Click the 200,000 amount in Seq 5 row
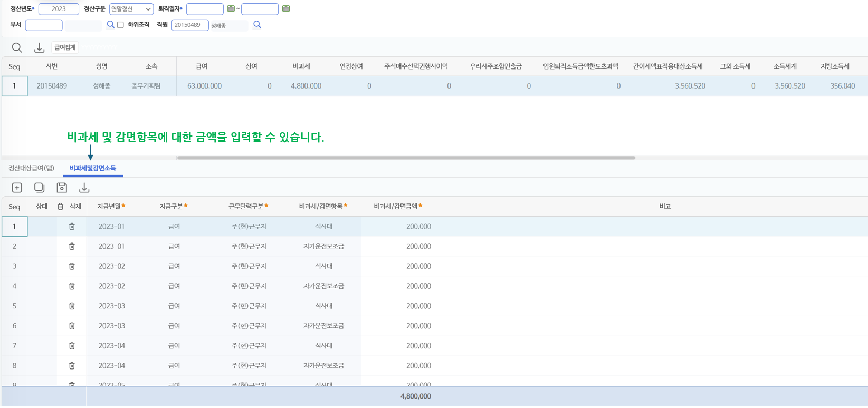The width and height of the screenshot is (868, 408). 418,306
